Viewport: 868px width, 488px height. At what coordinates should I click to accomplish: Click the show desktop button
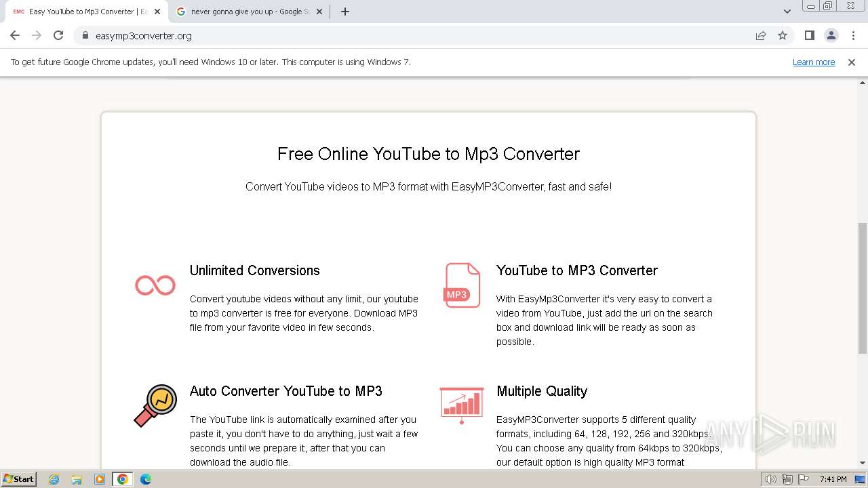[x=861, y=479]
